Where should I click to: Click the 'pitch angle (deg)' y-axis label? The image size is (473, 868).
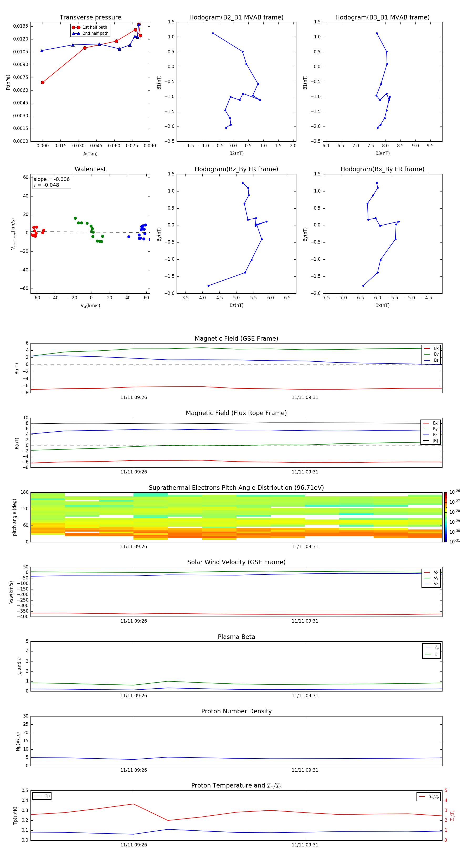pyautogui.click(x=14, y=517)
